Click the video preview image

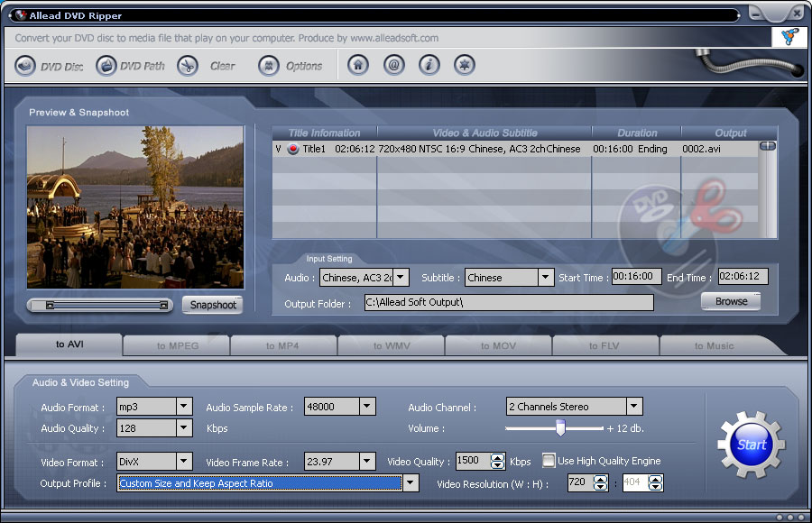click(135, 207)
